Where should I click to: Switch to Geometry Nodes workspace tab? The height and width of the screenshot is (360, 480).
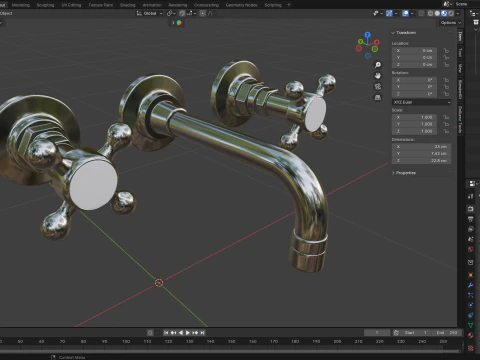click(x=242, y=5)
